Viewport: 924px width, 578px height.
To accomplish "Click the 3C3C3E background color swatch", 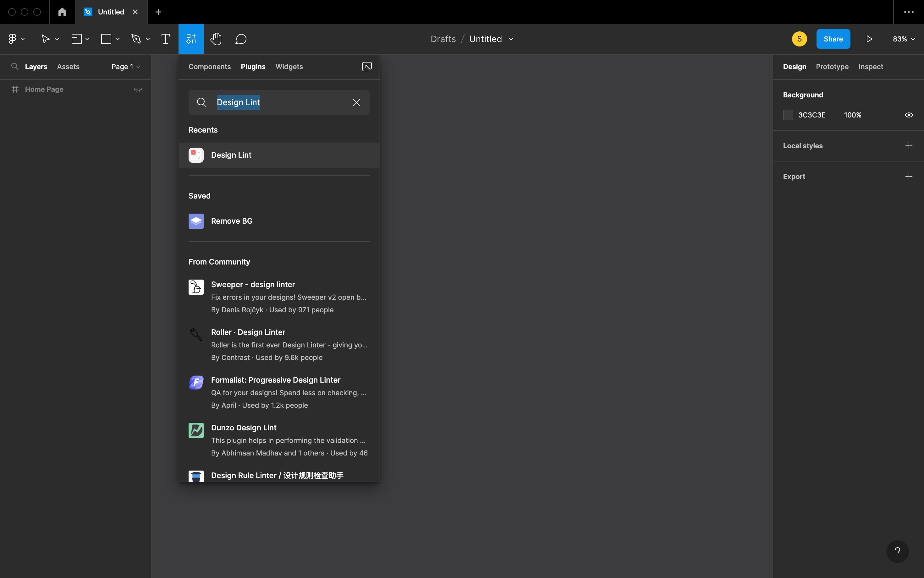I will click(x=788, y=115).
